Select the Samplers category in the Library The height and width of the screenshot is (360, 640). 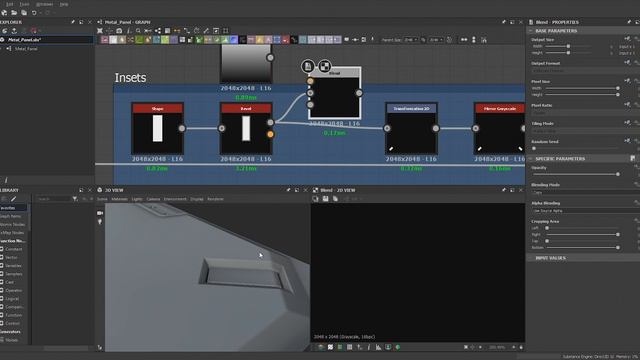coord(14,274)
